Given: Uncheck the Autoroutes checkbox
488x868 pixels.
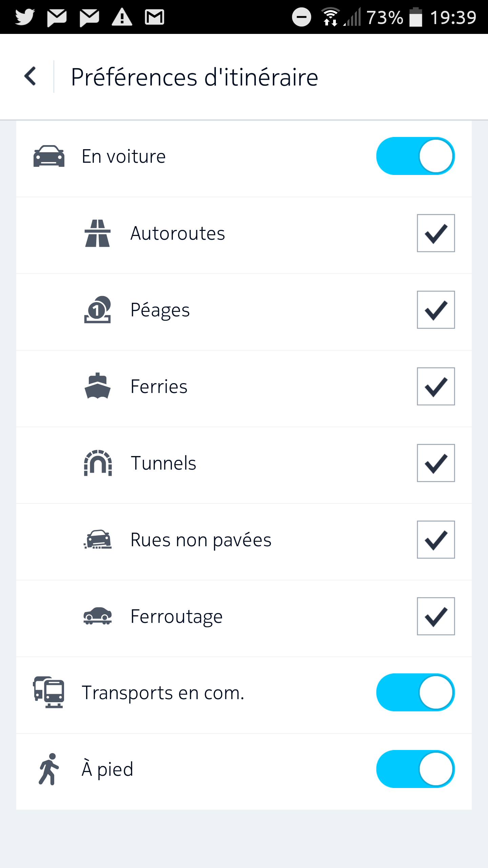Looking at the screenshot, I should [x=436, y=233].
